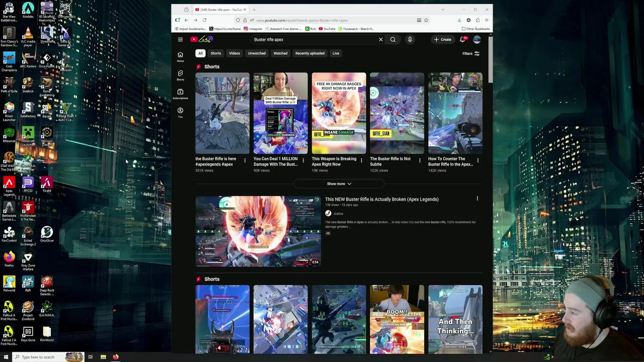This screenshot has height=362, width=644.
Task: Open Subscriptions in the YouTube sidebar
Action: coord(180,94)
